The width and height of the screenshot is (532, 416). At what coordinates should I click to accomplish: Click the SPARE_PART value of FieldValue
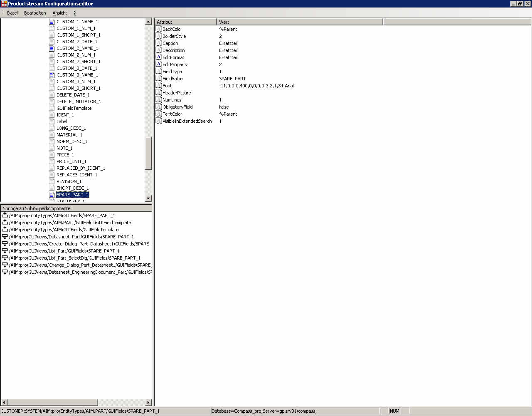(232, 79)
